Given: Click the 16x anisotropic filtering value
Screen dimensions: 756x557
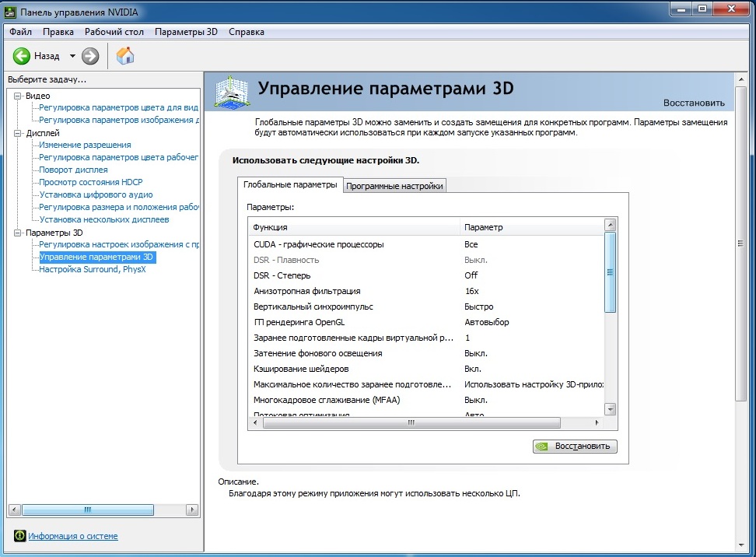Looking at the screenshot, I should (x=471, y=291).
